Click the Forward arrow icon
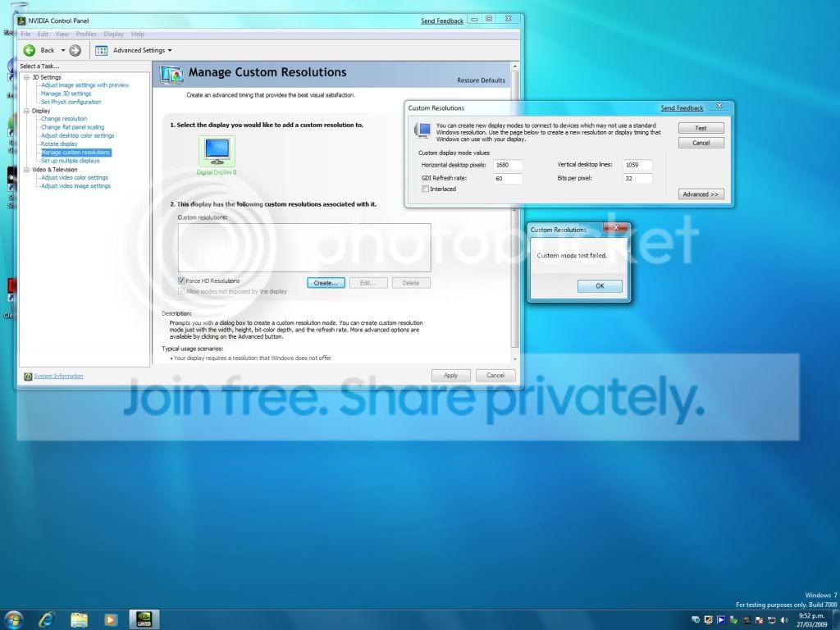The image size is (840, 630). [75, 50]
